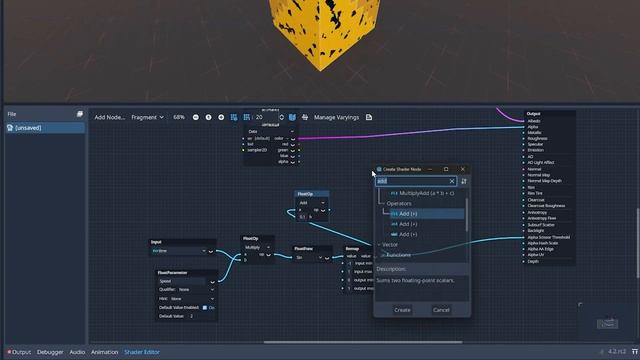The width and height of the screenshot is (640, 360).
Task: Click the Roughness port on Output node
Action: click(524, 138)
